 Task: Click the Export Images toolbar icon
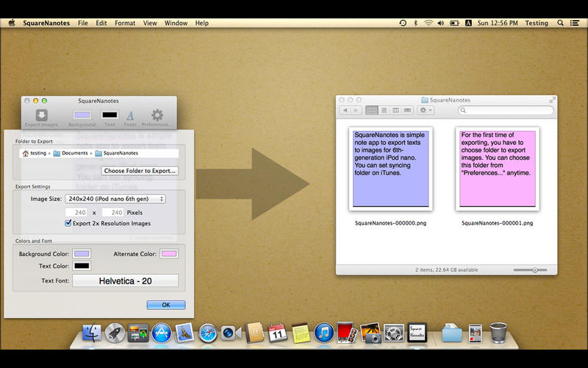pyautogui.click(x=41, y=115)
